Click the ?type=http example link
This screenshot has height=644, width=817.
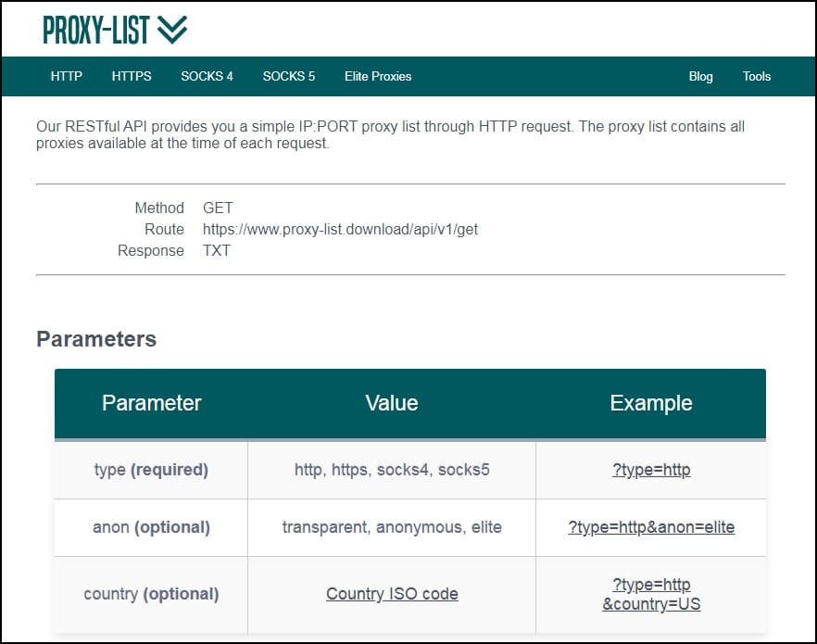click(651, 470)
